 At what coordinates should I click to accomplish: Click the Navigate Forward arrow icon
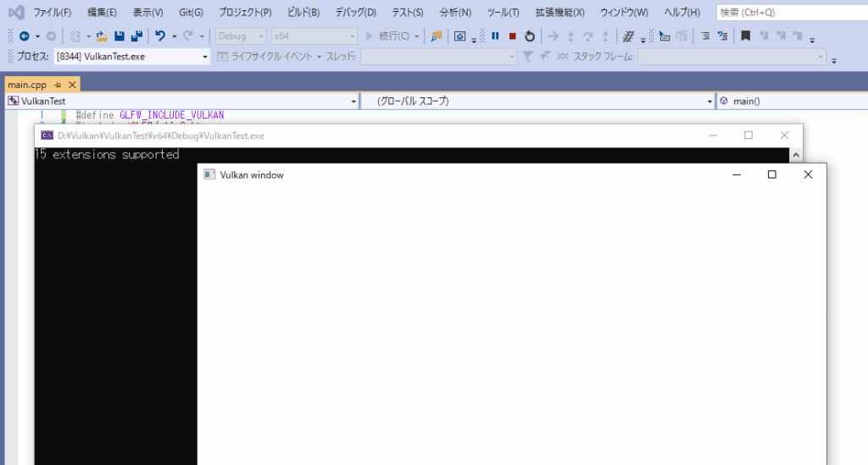click(51, 36)
